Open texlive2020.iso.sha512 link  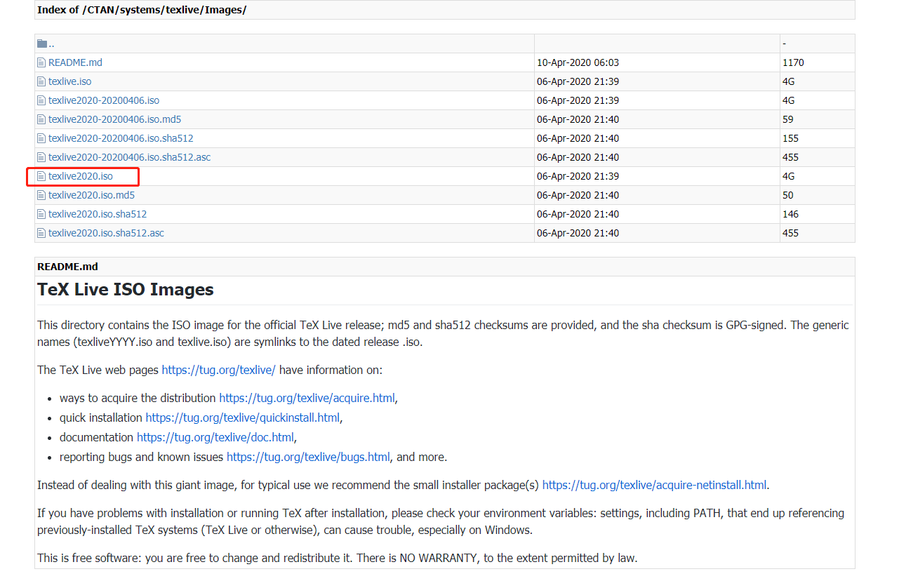(x=98, y=214)
